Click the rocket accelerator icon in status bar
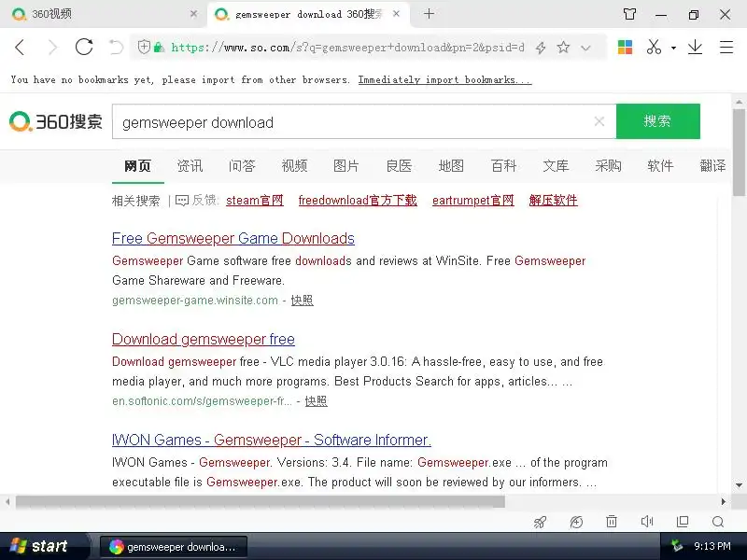 [x=540, y=523]
